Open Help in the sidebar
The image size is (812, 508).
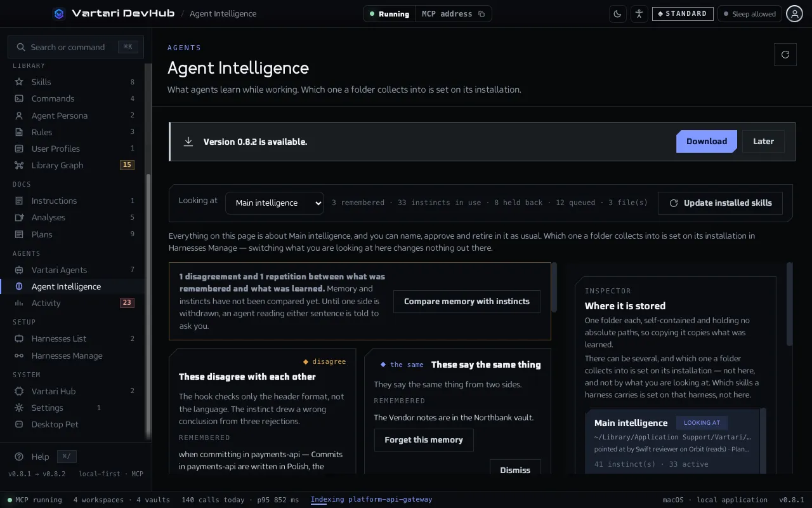tap(40, 457)
